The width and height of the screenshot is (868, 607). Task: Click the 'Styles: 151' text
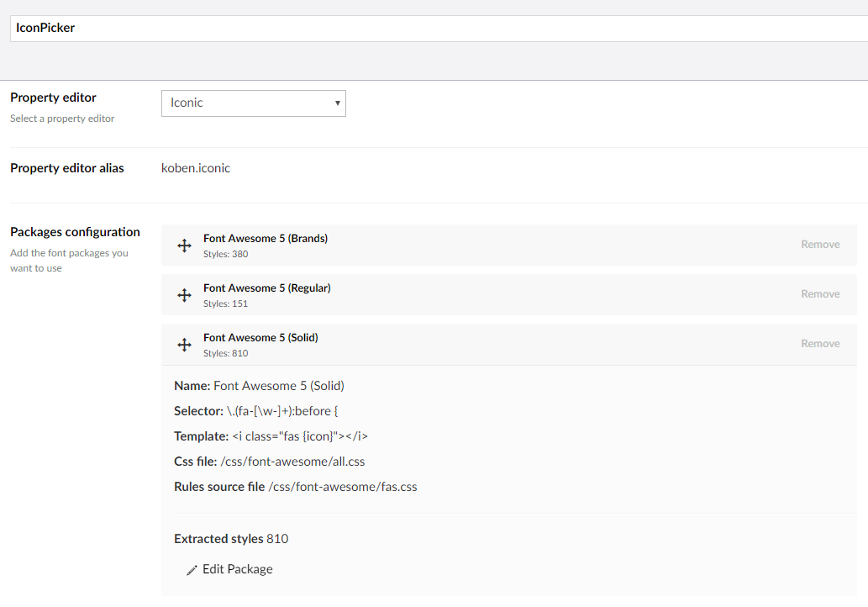225,304
